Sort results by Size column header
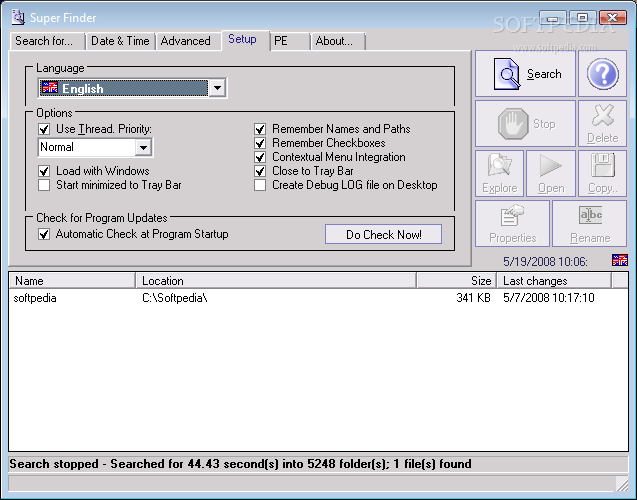 456,281
